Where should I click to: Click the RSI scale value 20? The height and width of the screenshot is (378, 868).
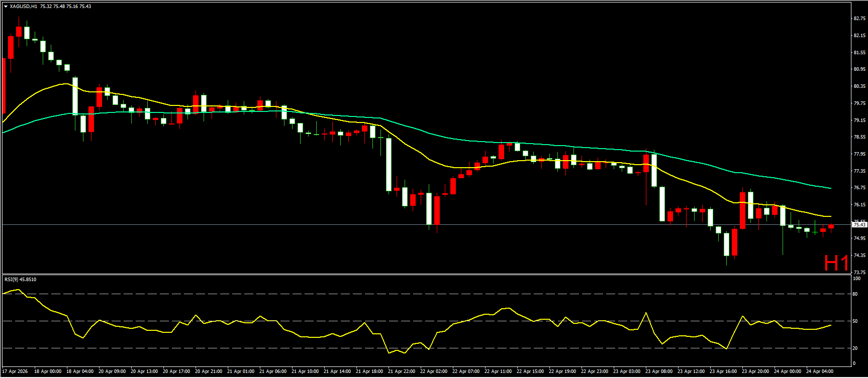pos(855,348)
